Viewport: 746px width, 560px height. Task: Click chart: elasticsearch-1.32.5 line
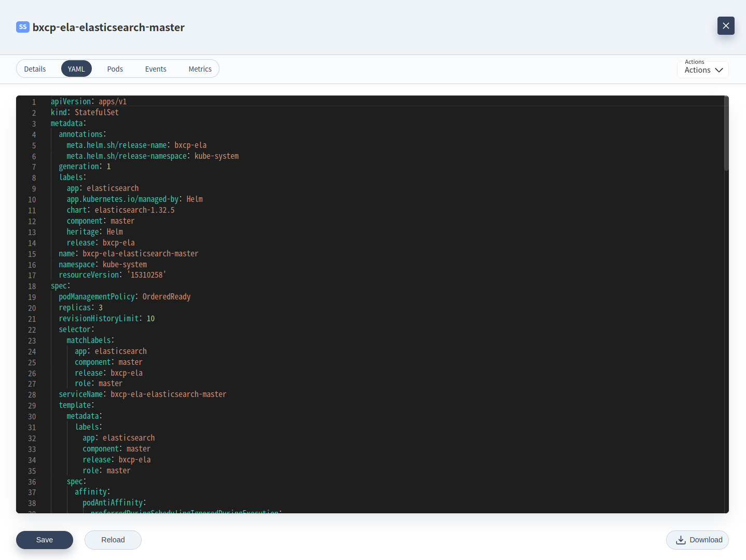pyautogui.click(x=120, y=210)
